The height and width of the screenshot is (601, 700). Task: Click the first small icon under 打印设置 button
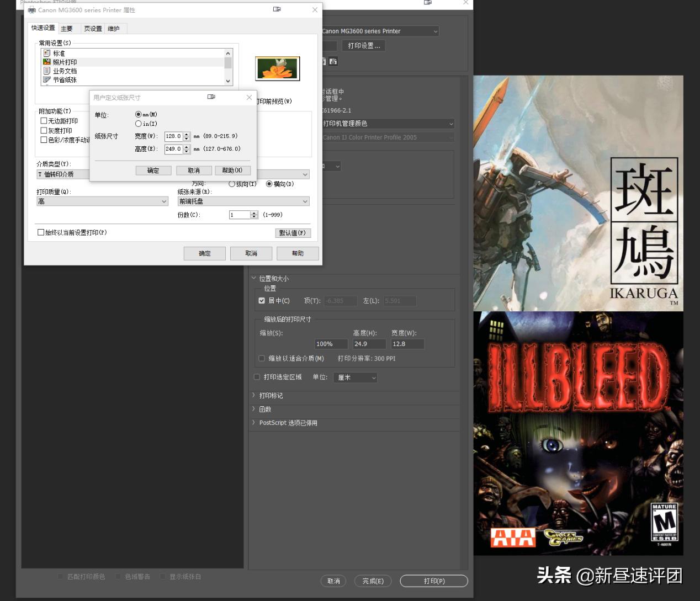[x=323, y=61]
